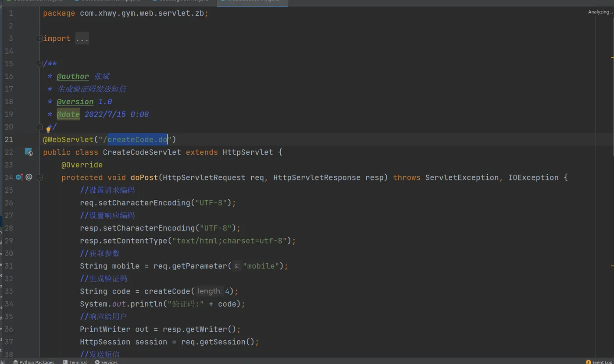Image resolution: width=614 pixels, height=364 pixels.
Task: Click the selected text createCode.do on line 21
Action: (x=138, y=140)
